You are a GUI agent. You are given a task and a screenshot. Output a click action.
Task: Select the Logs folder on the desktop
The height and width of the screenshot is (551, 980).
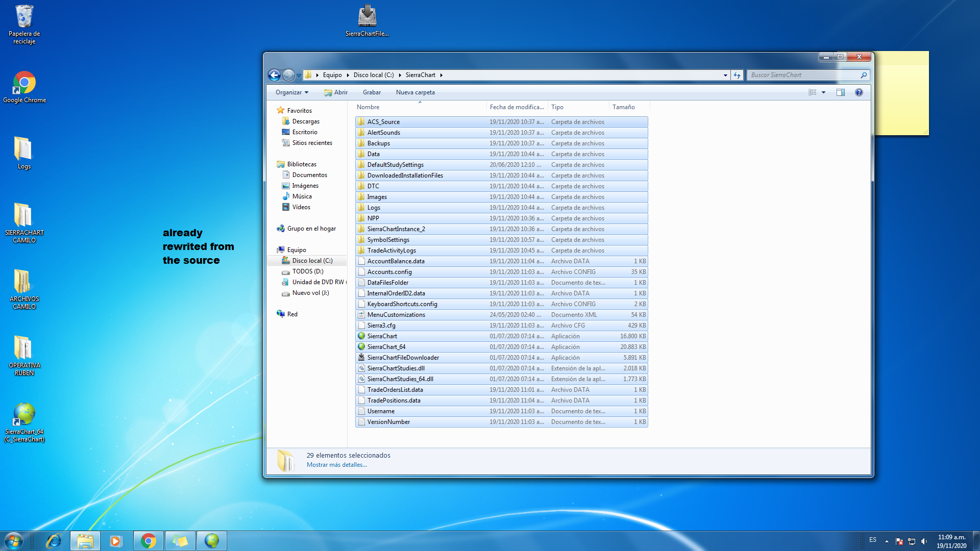[x=24, y=153]
